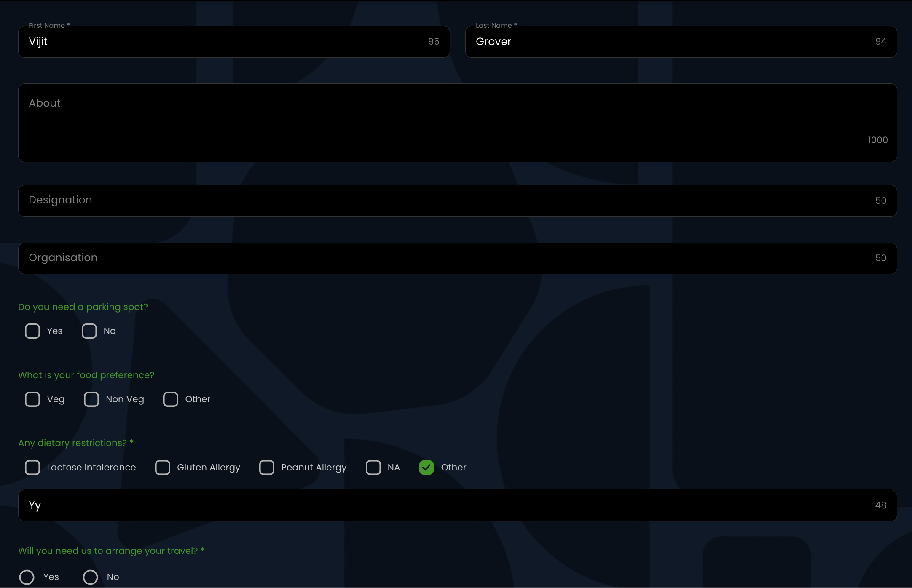Click the Last Name field containing Grover
This screenshot has height=588, width=912.
pyautogui.click(x=681, y=42)
